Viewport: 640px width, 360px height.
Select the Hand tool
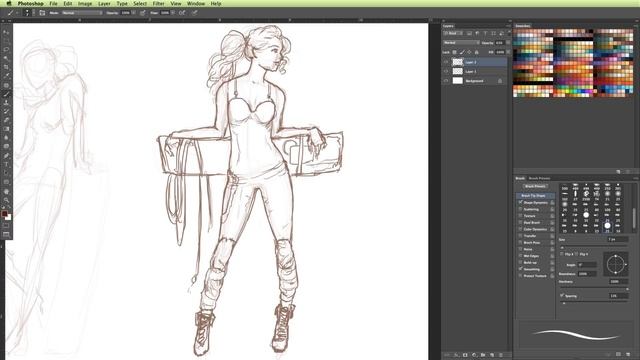6,191
